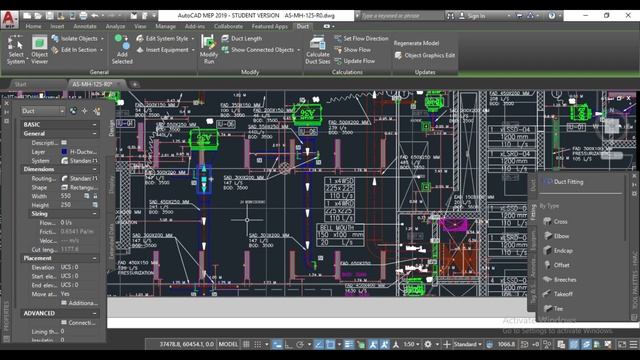
Task: Open the Analyze ribbon tab
Action: 116,26
